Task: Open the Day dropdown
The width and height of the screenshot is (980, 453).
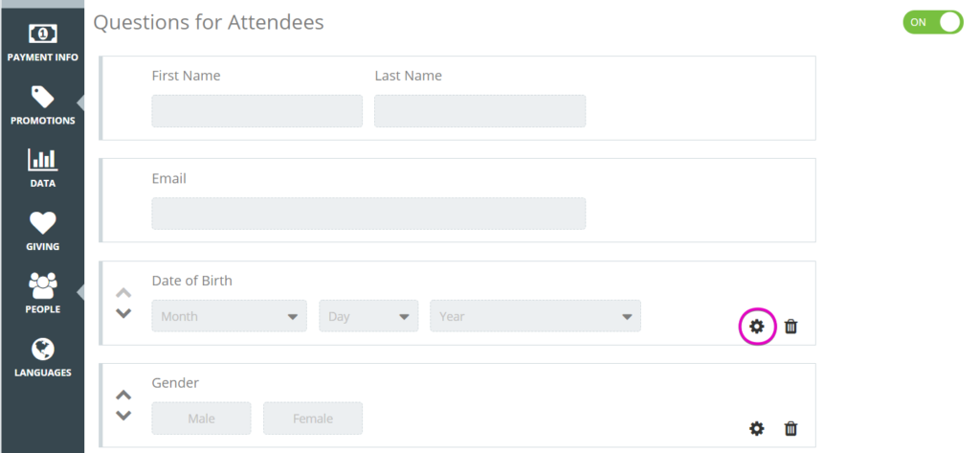Action: [x=368, y=316]
